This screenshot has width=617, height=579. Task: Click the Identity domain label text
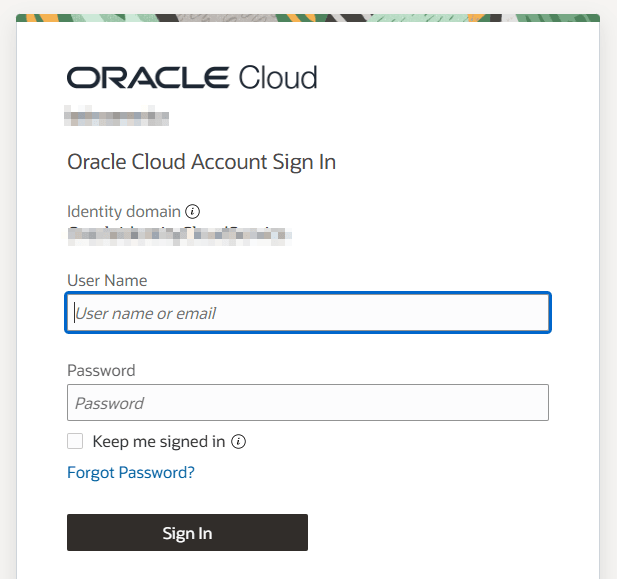pyautogui.click(x=124, y=212)
